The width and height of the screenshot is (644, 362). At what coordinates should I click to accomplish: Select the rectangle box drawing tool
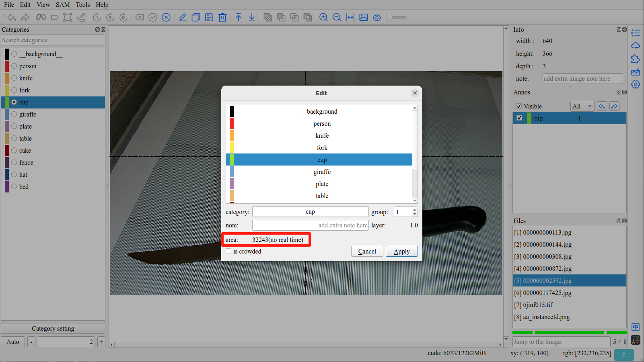coord(54,17)
